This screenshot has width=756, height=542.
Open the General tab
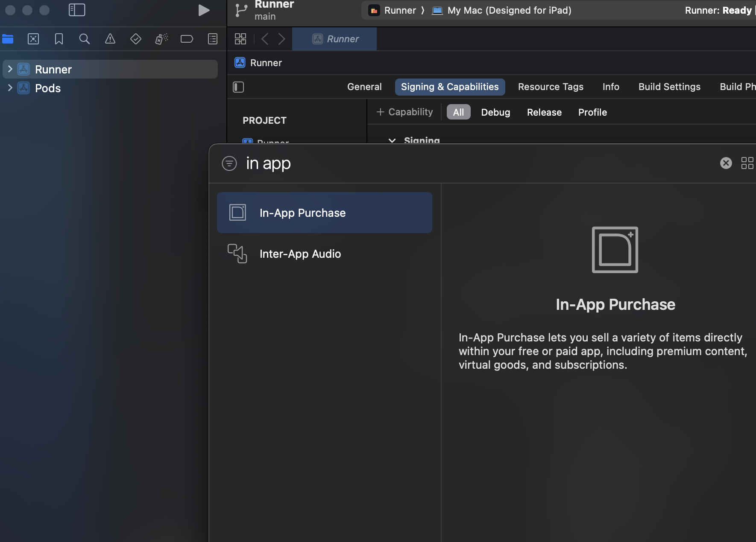(x=364, y=87)
